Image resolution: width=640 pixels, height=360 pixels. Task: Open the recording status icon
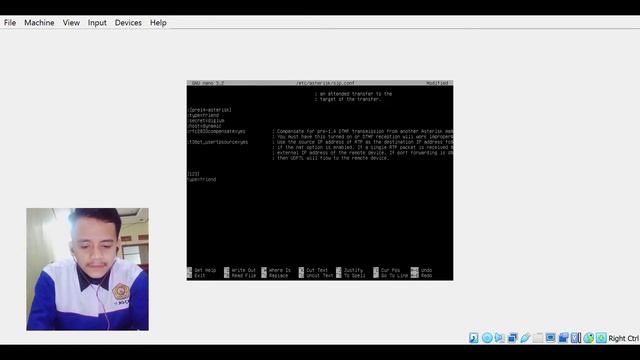[x=563, y=338]
